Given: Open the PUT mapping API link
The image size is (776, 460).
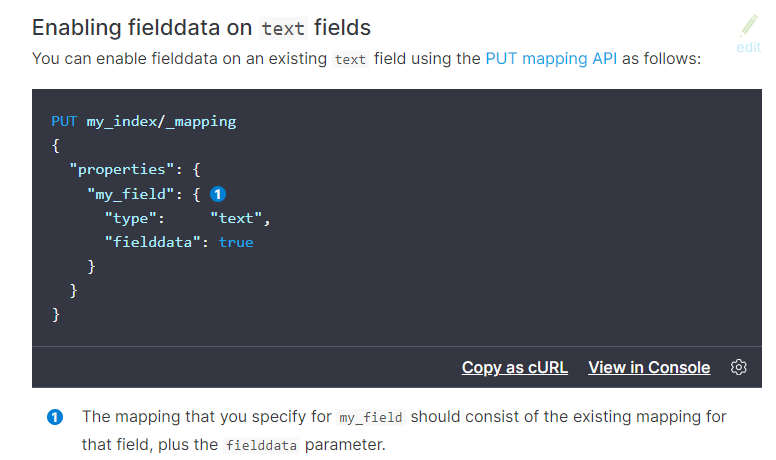Looking at the screenshot, I should (551, 59).
